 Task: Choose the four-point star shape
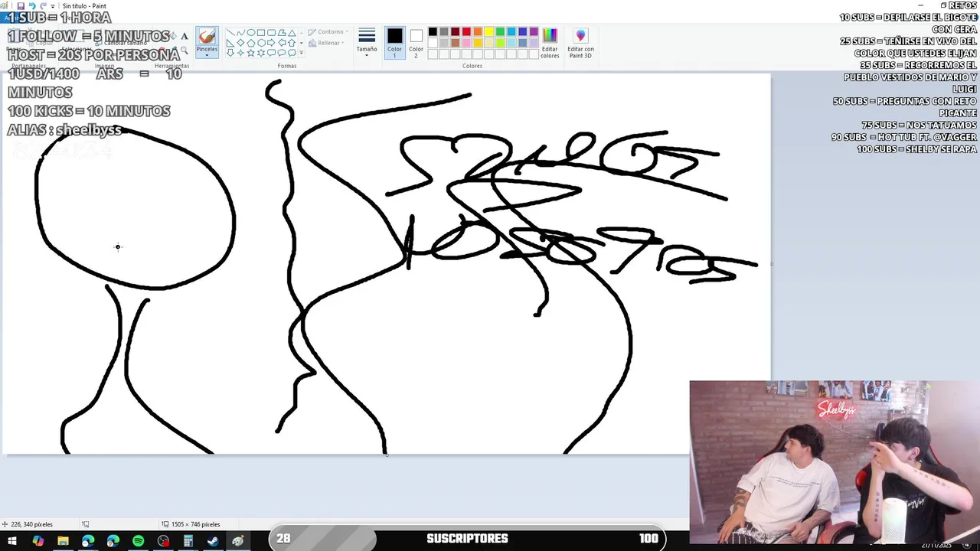click(x=240, y=53)
